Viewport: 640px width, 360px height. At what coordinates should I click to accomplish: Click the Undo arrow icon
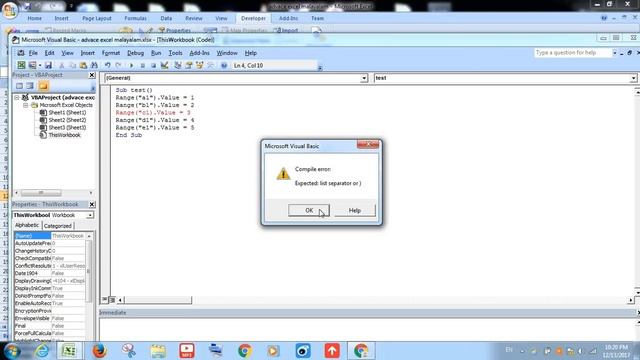click(x=107, y=65)
